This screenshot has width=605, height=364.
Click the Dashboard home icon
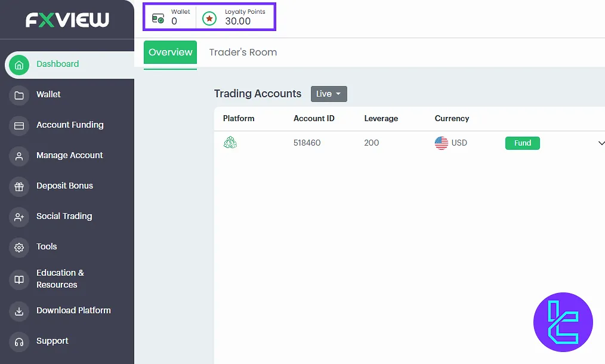pyautogui.click(x=19, y=65)
